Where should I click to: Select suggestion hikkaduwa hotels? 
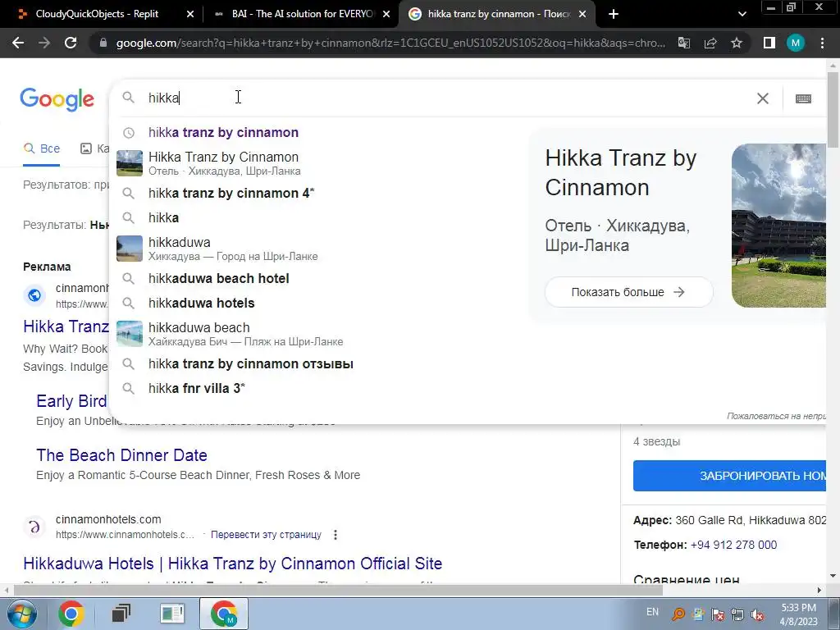pyautogui.click(x=202, y=303)
